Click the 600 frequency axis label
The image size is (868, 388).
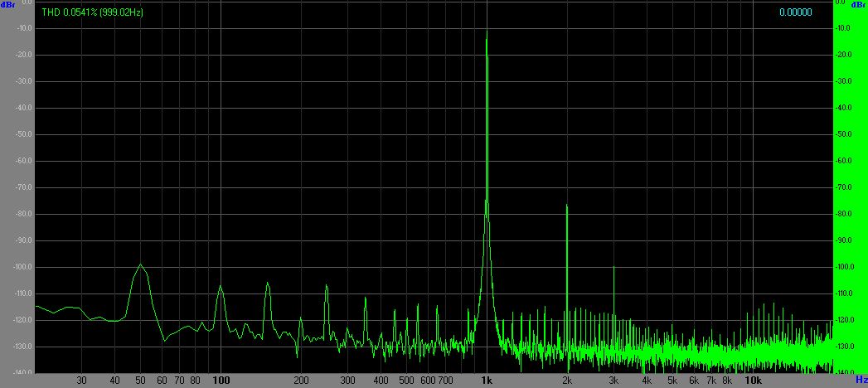(428, 381)
